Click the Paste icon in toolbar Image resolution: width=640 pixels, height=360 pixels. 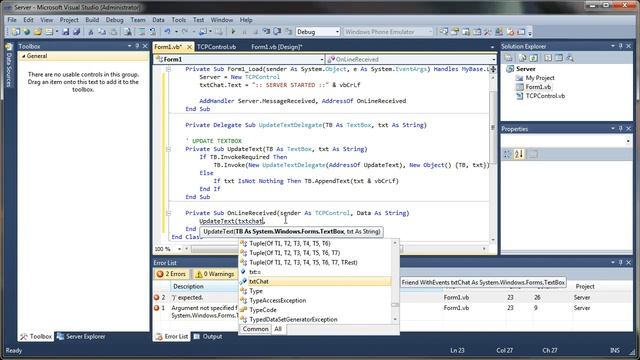(113, 32)
